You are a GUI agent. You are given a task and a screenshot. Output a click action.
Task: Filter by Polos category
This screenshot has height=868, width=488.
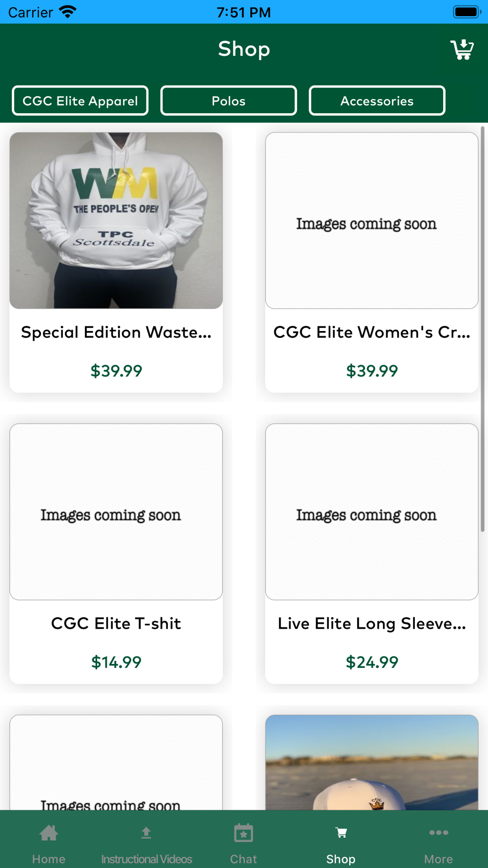point(228,101)
